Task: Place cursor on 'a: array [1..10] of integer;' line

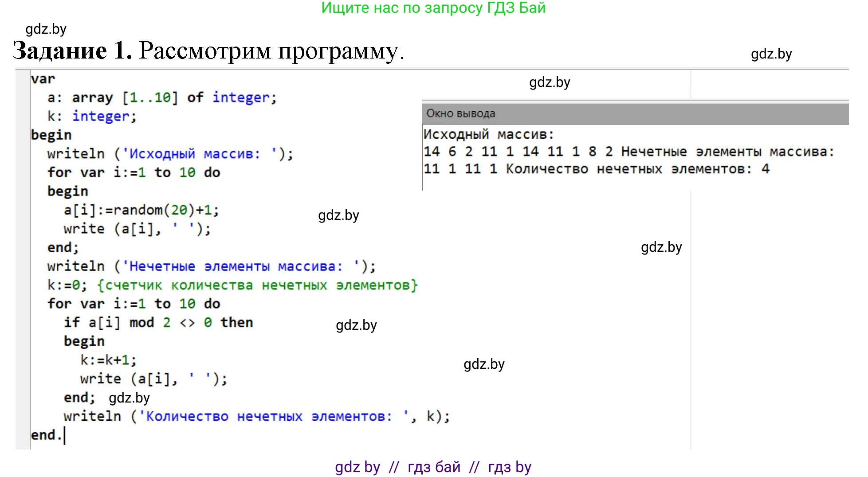Action: click(162, 98)
